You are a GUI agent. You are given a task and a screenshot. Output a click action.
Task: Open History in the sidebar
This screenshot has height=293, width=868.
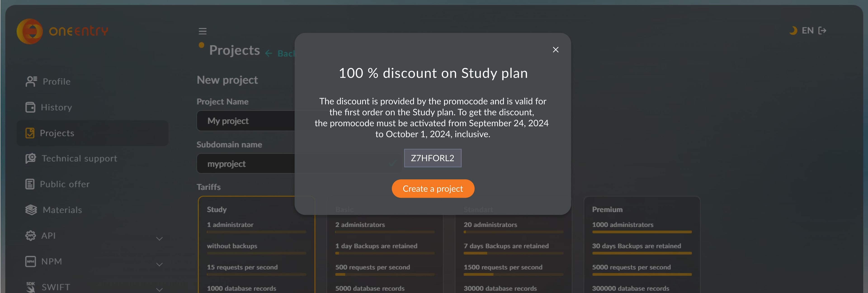tap(56, 107)
